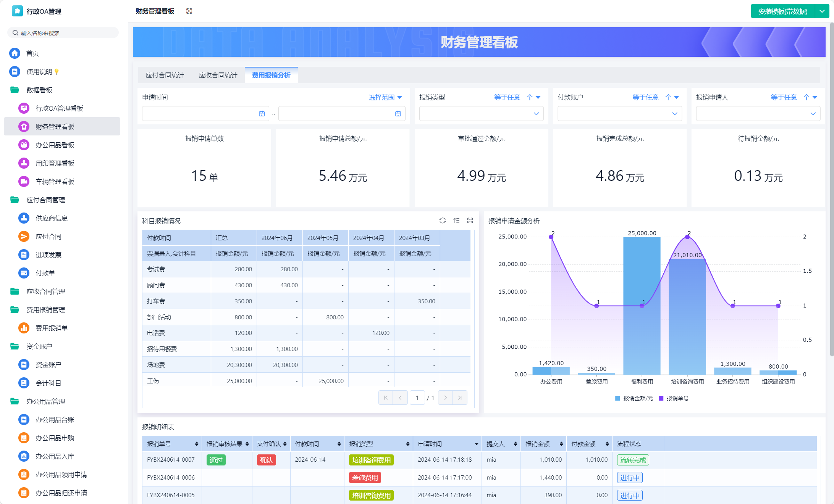This screenshot has width=834, height=504.
Task: Sort table by 报销金额 column
Action: (x=561, y=444)
